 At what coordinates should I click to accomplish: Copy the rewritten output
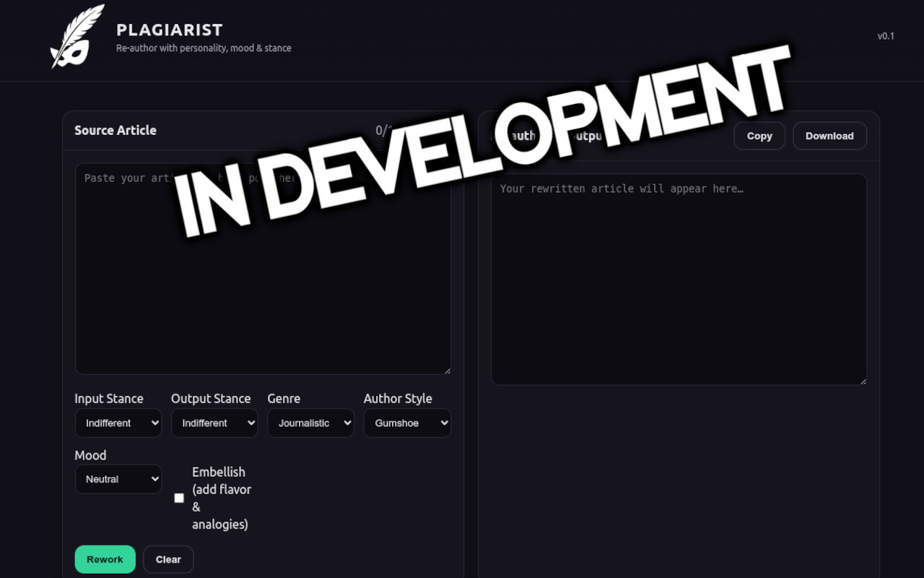click(759, 136)
